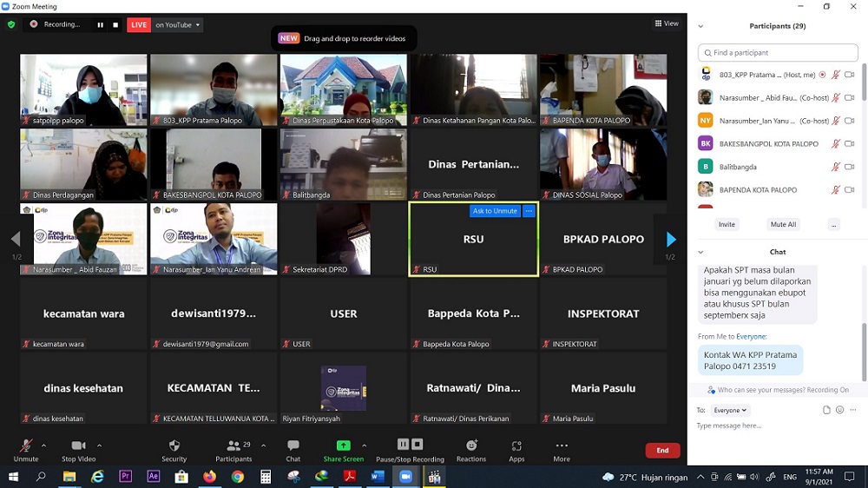Open the chat recipient Everyone dropdown
The width and height of the screenshot is (868, 488).
(729, 410)
